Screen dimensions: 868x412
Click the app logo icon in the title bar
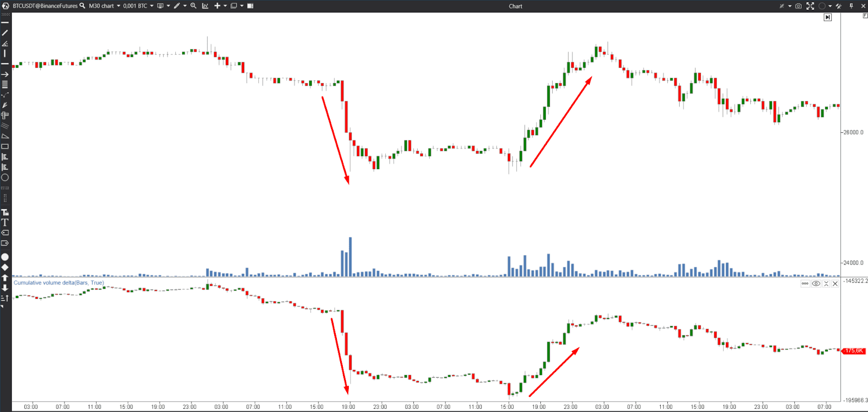coord(5,6)
